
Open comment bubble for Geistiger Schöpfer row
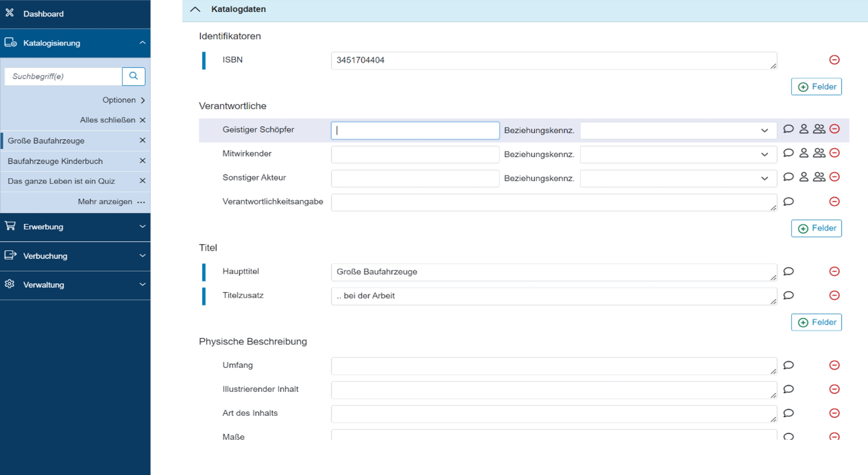(x=788, y=129)
